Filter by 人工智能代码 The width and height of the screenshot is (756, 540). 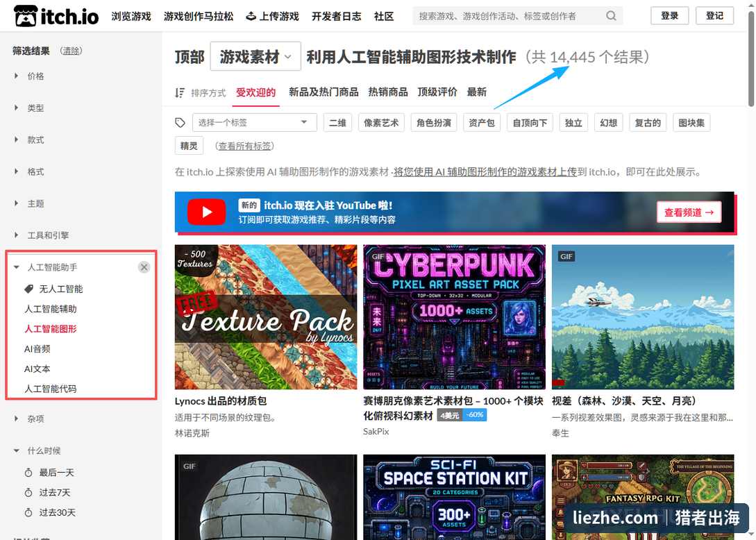(51, 389)
